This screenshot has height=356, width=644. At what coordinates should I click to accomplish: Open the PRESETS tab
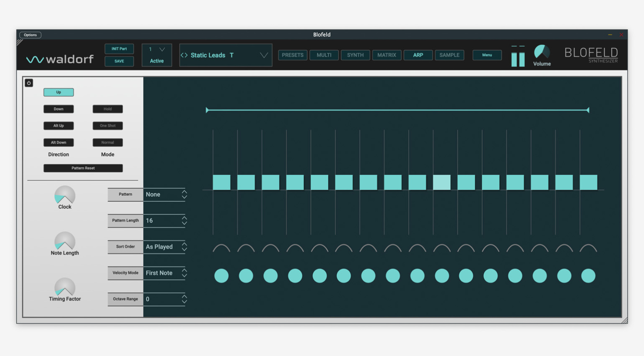tap(293, 55)
